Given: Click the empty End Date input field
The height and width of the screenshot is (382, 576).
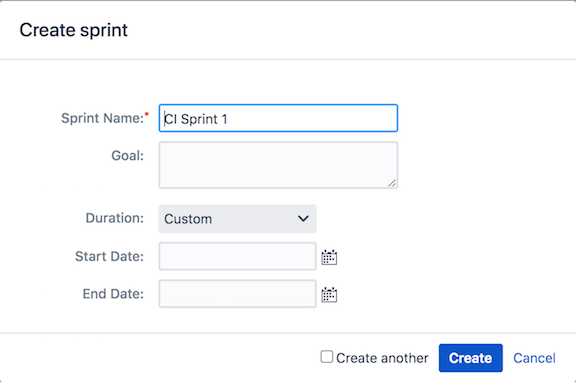Looking at the screenshot, I should pos(237,294).
